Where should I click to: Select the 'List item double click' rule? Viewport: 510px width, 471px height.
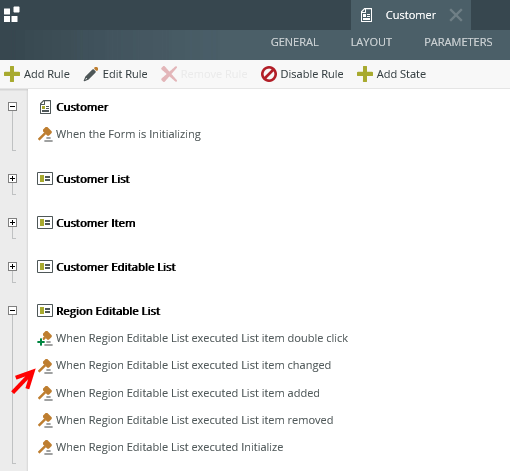[x=202, y=338]
